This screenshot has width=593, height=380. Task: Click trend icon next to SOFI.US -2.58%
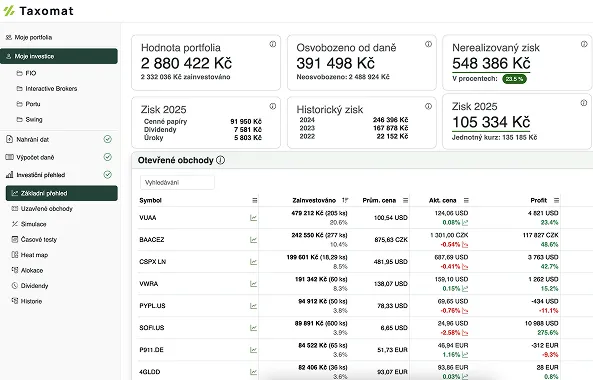pyautogui.click(x=465, y=333)
